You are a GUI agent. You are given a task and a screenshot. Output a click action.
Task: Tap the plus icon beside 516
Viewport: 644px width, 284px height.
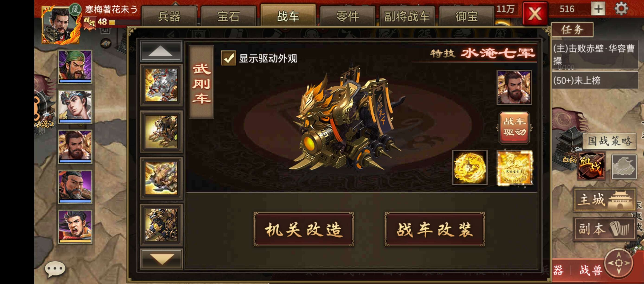tap(598, 9)
